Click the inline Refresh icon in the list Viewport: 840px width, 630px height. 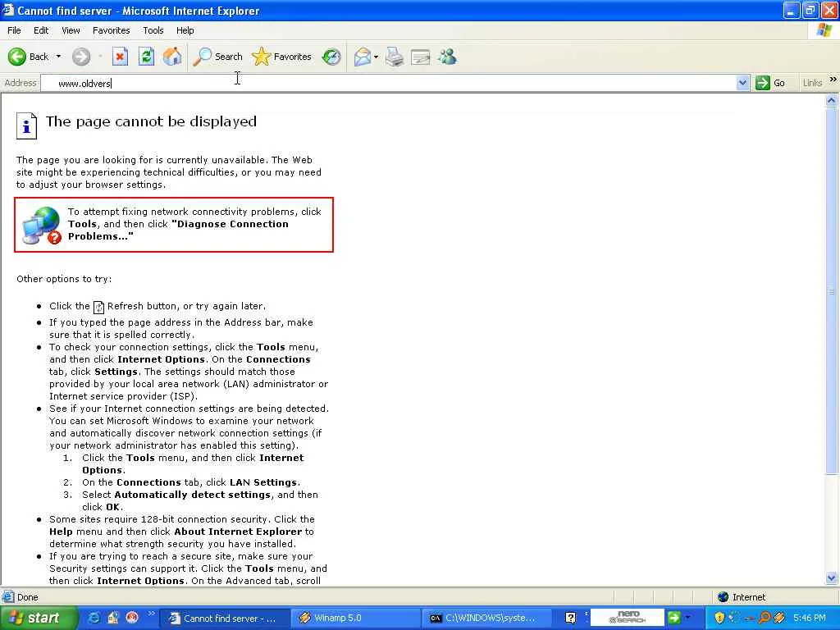coord(98,307)
